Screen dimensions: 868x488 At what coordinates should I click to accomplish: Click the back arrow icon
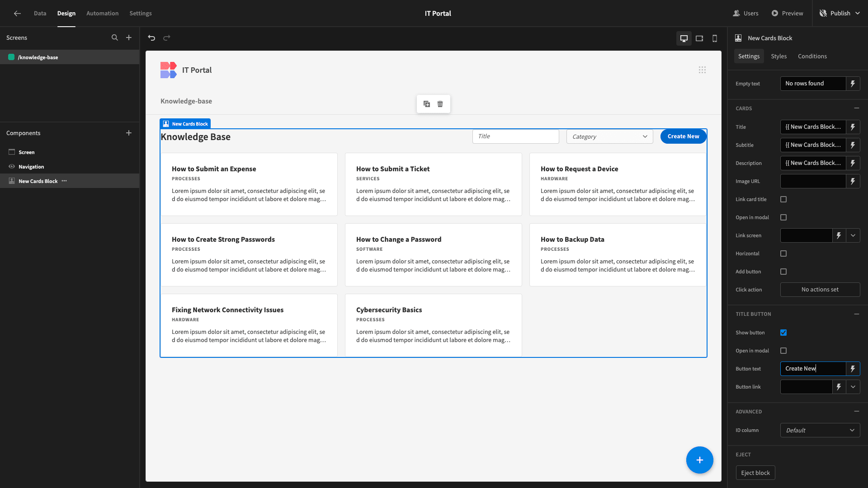pyautogui.click(x=17, y=14)
